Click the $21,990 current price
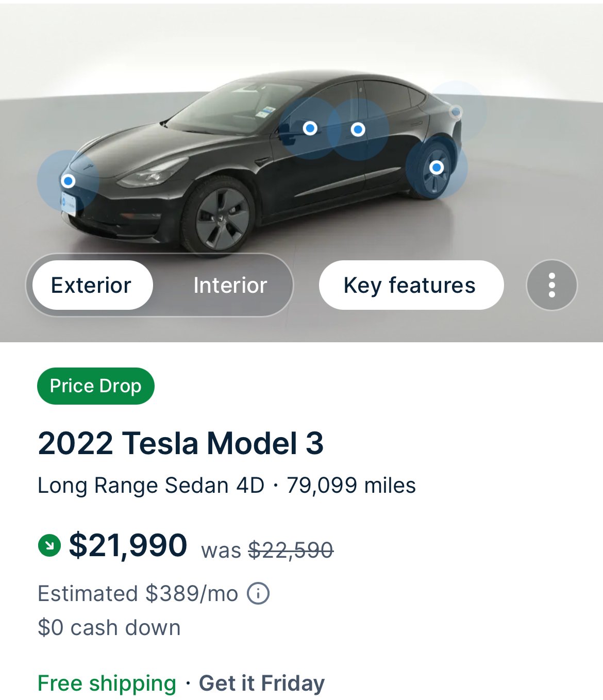Image resolution: width=603 pixels, height=700 pixels. [128, 545]
